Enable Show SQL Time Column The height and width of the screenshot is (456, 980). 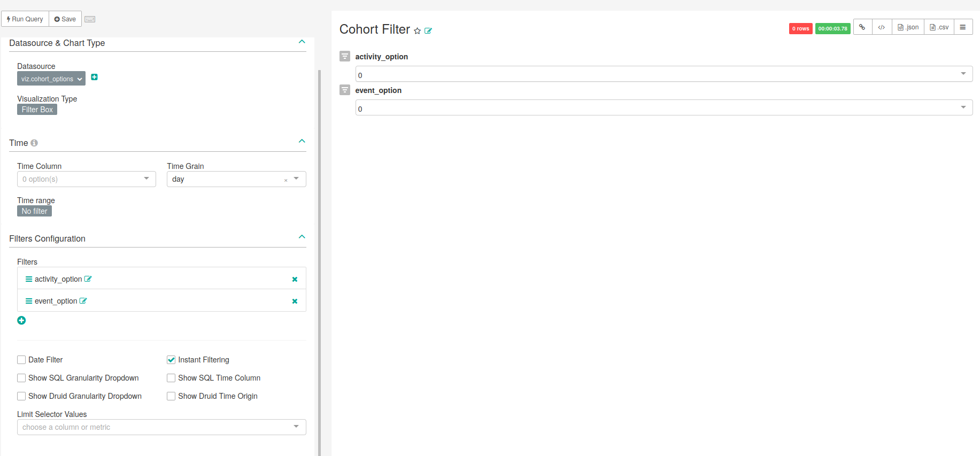coord(171,378)
